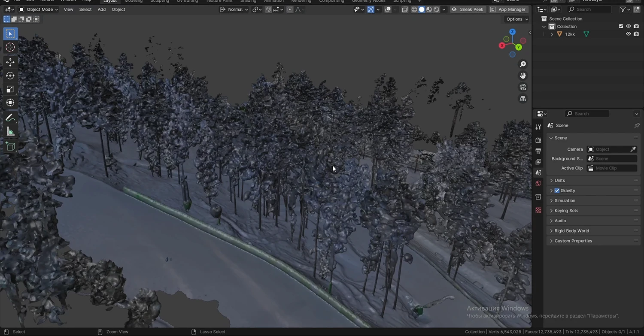Toggle proportional editing in header
The height and width of the screenshot is (336, 644).
pos(290,9)
